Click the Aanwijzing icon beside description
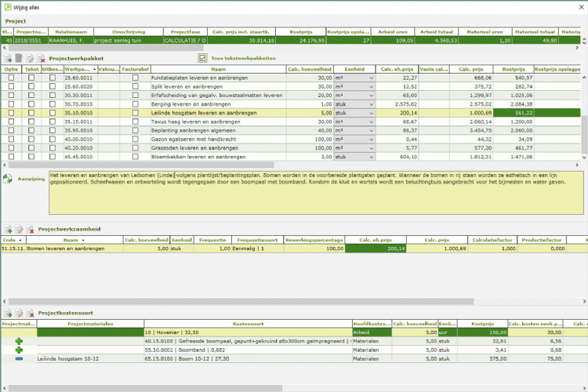Screen dimensions: 588x392 click(x=9, y=180)
